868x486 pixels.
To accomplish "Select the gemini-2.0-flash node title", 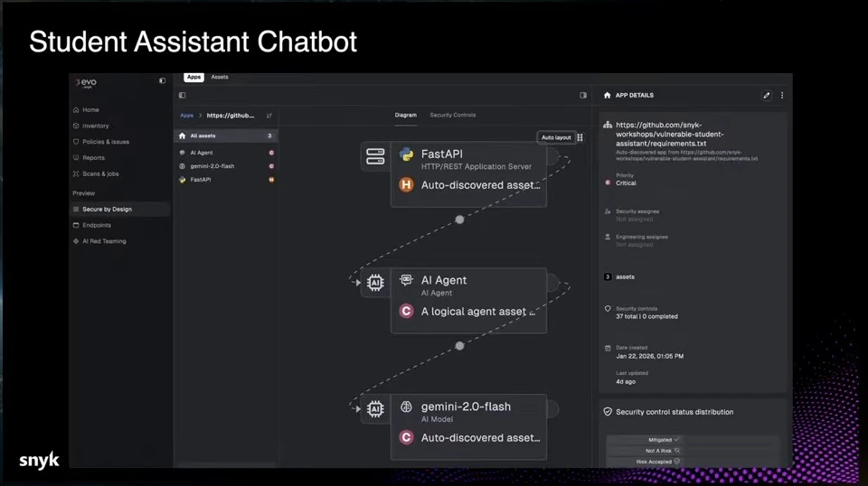I will click(466, 407).
